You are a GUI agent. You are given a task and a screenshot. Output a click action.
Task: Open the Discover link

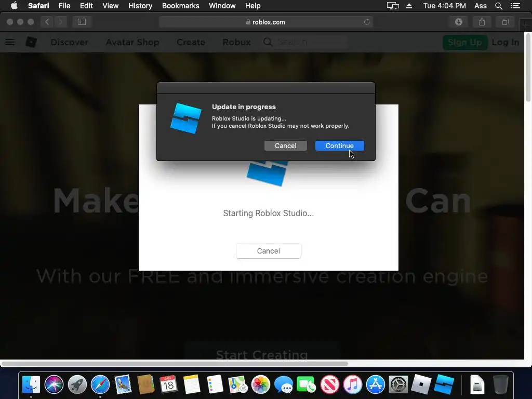click(70, 42)
